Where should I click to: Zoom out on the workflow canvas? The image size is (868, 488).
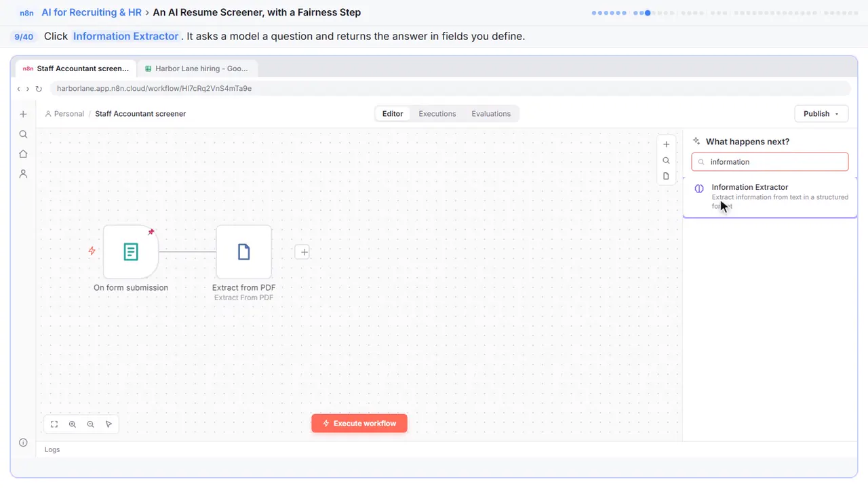pyautogui.click(x=90, y=424)
